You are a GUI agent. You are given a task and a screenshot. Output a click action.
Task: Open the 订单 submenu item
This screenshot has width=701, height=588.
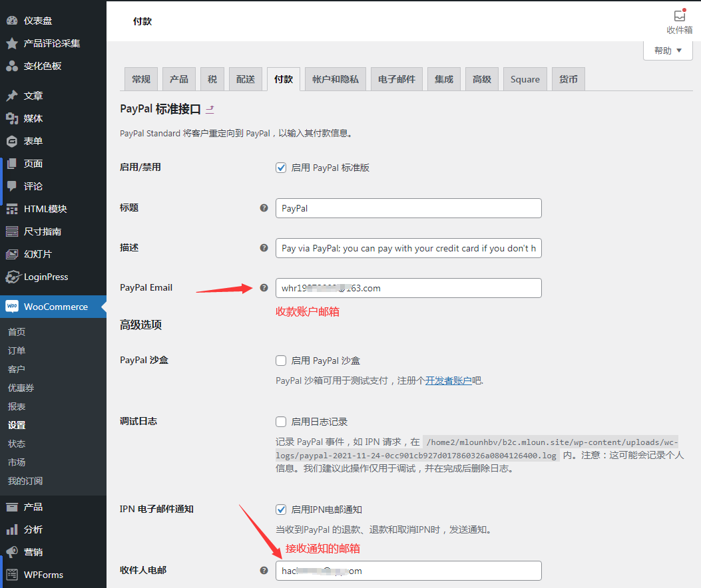point(17,351)
